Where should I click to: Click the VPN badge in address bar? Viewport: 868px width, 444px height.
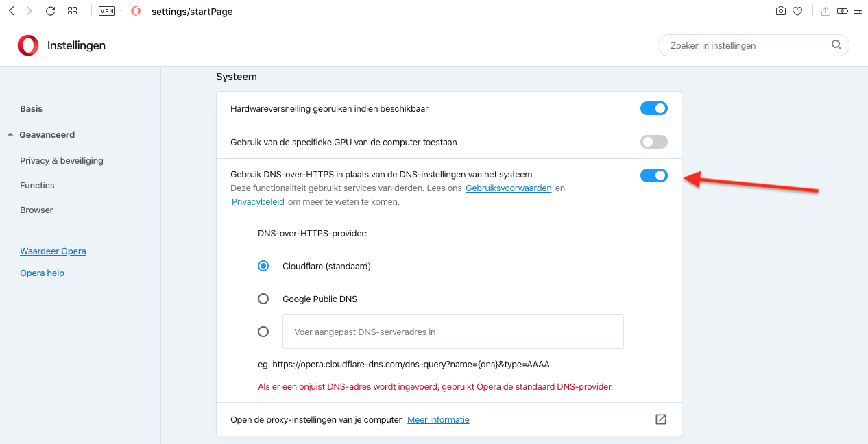(x=107, y=11)
